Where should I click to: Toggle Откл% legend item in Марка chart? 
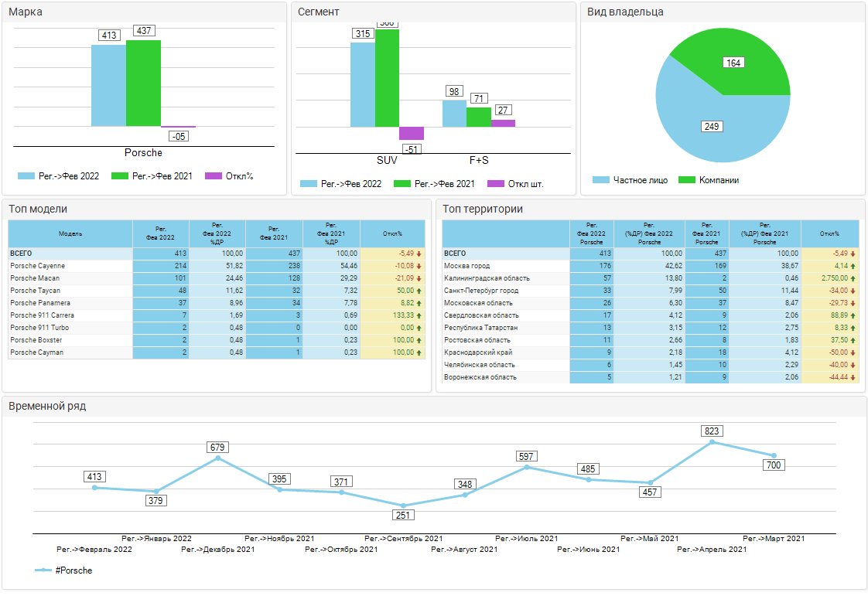point(229,176)
